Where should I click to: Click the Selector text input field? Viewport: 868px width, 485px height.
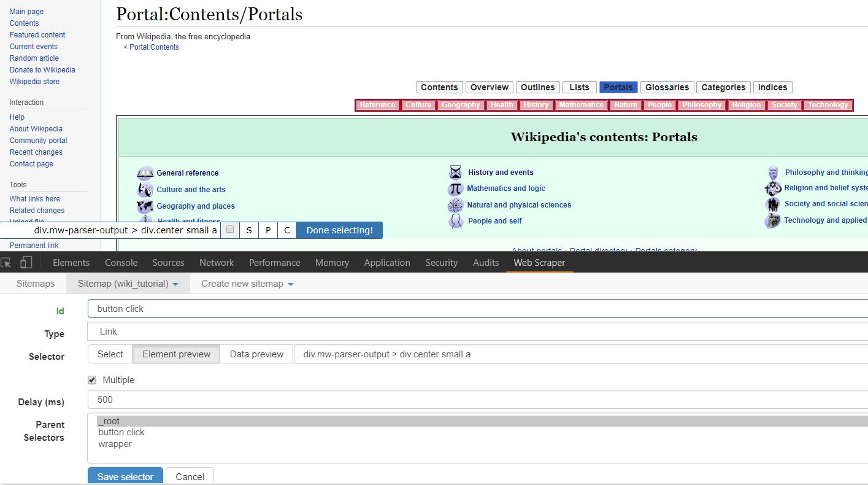[581, 354]
